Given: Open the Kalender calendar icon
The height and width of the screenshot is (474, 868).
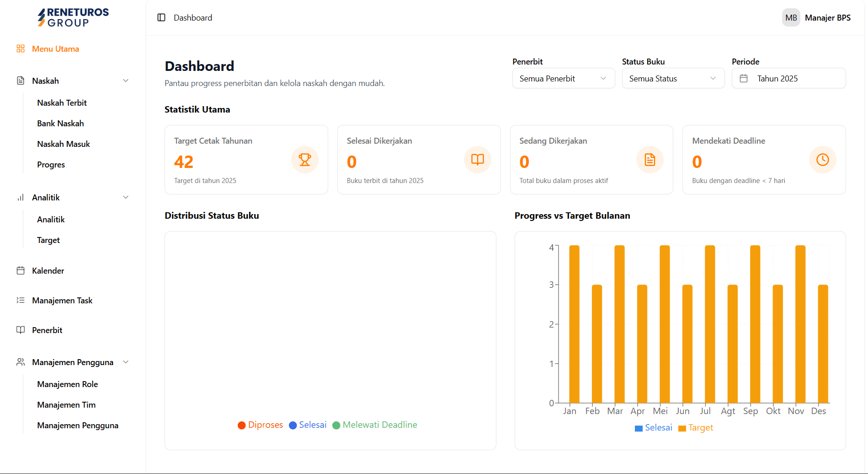Looking at the screenshot, I should (21, 270).
